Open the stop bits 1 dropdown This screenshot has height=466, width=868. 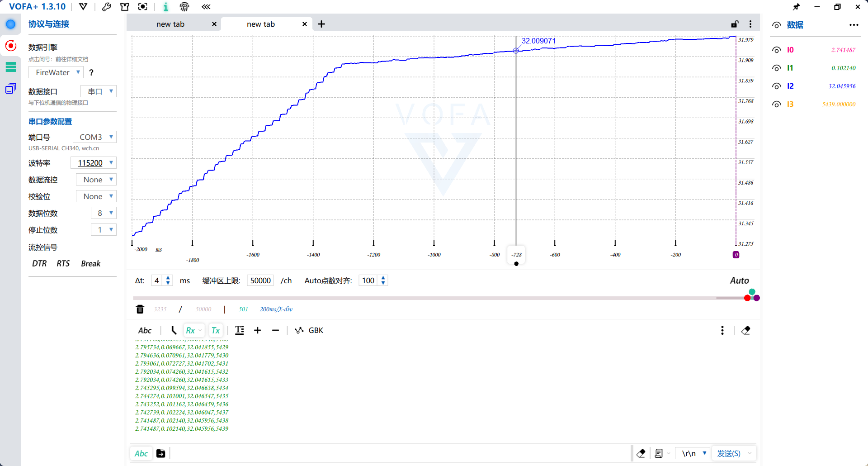click(x=104, y=230)
